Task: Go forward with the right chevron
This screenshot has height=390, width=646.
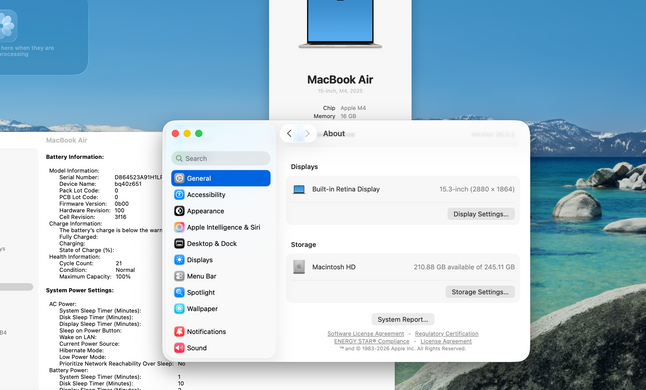Action: coord(307,133)
